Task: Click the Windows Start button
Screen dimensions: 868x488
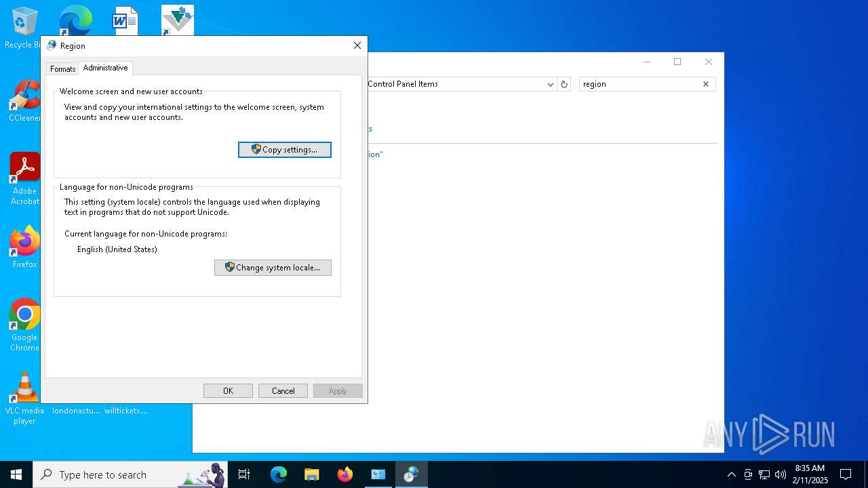Action: coord(16,474)
